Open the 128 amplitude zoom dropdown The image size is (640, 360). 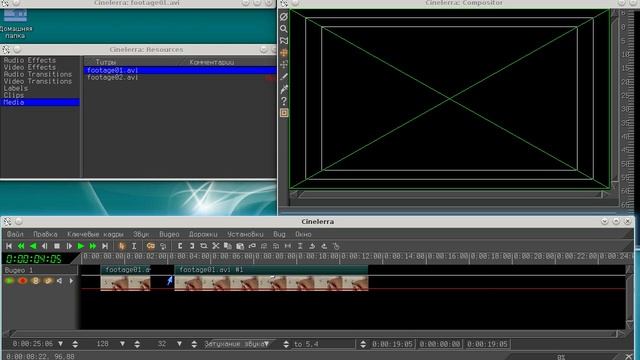pos(122,344)
